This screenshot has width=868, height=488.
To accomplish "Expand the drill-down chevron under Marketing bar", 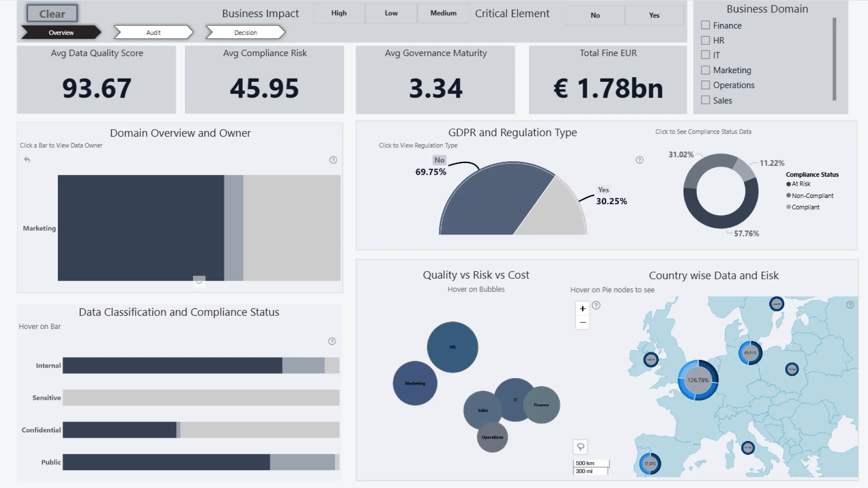I will pyautogui.click(x=199, y=282).
